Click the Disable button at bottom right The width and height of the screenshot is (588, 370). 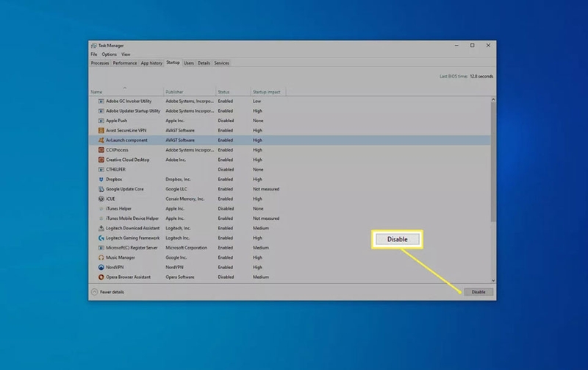[x=478, y=292]
